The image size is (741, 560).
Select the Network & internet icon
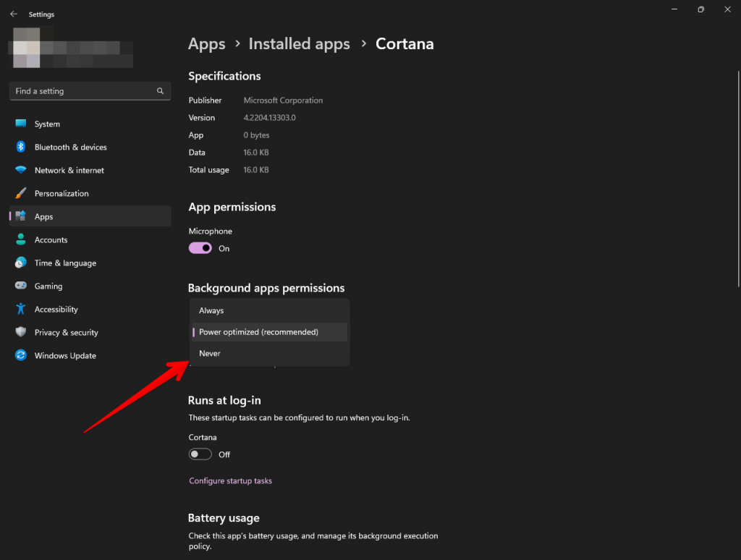coord(20,170)
